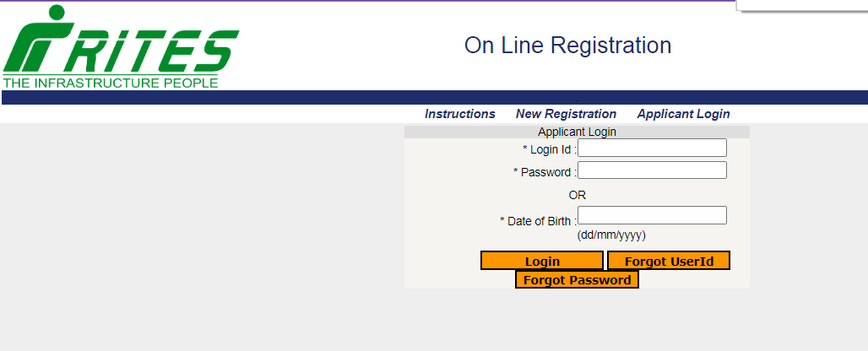Image resolution: width=868 pixels, height=351 pixels.
Task: Go to New Registration
Action: click(x=566, y=114)
